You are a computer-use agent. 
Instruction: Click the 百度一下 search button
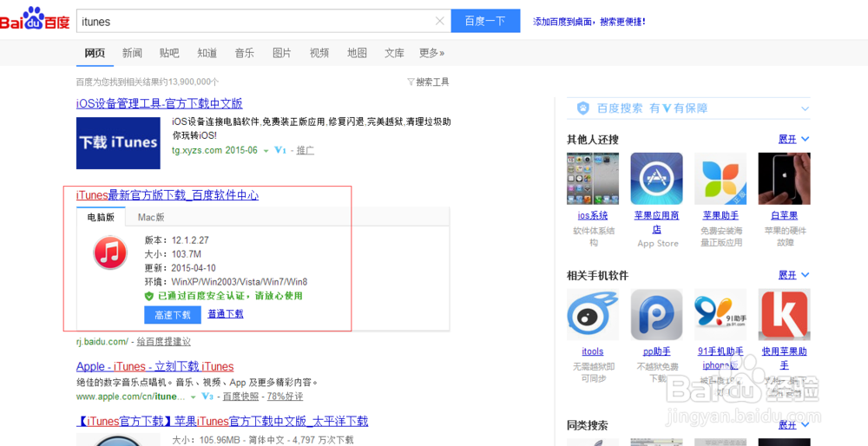[485, 21]
